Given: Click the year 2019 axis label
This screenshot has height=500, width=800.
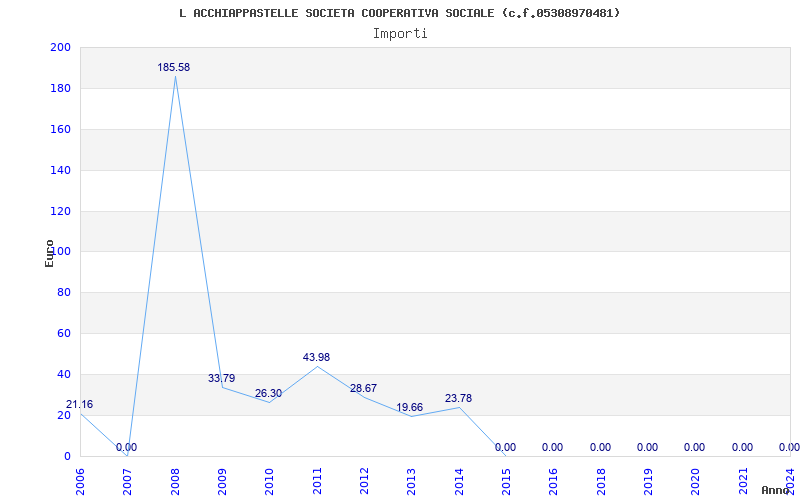Looking at the screenshot, I should coord(648,481).
